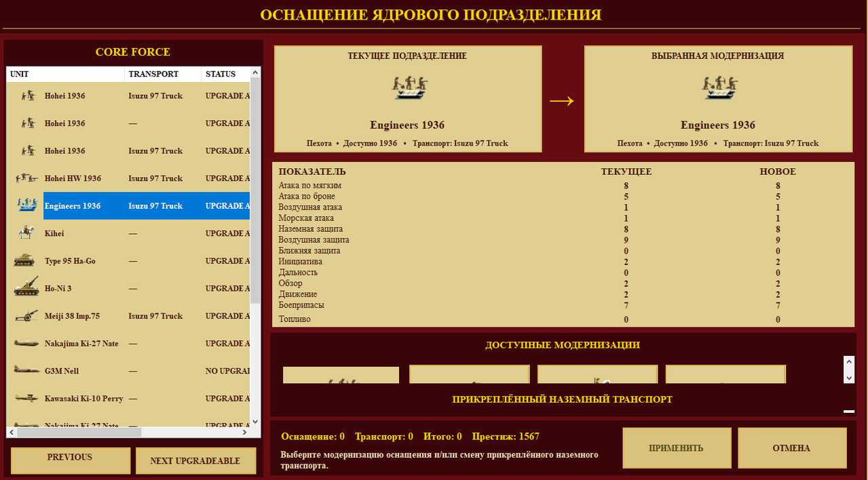Screen dimensions: 868x480
Task: Click the Топливо stat label
Action: [x=295, y=319]
